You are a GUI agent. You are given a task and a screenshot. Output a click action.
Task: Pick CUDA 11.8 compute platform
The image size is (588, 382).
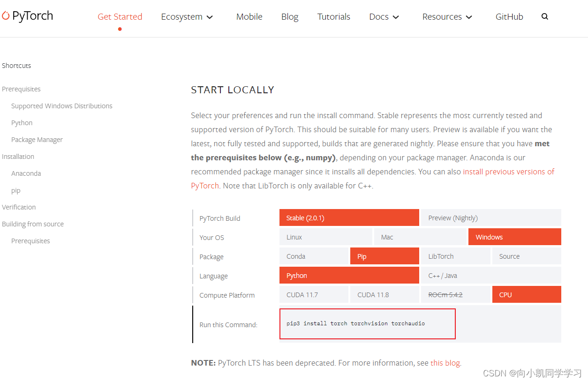[384, 294]
